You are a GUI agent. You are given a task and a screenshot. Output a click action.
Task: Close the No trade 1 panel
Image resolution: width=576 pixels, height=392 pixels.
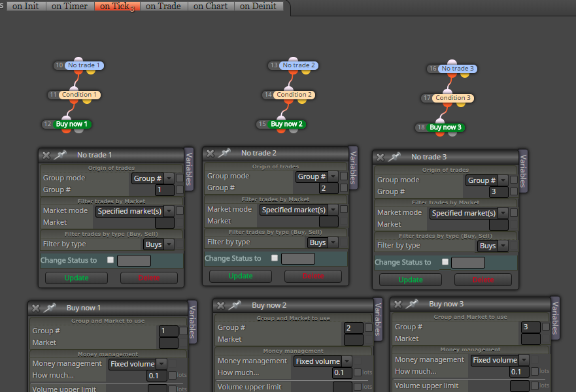[46, 155]
